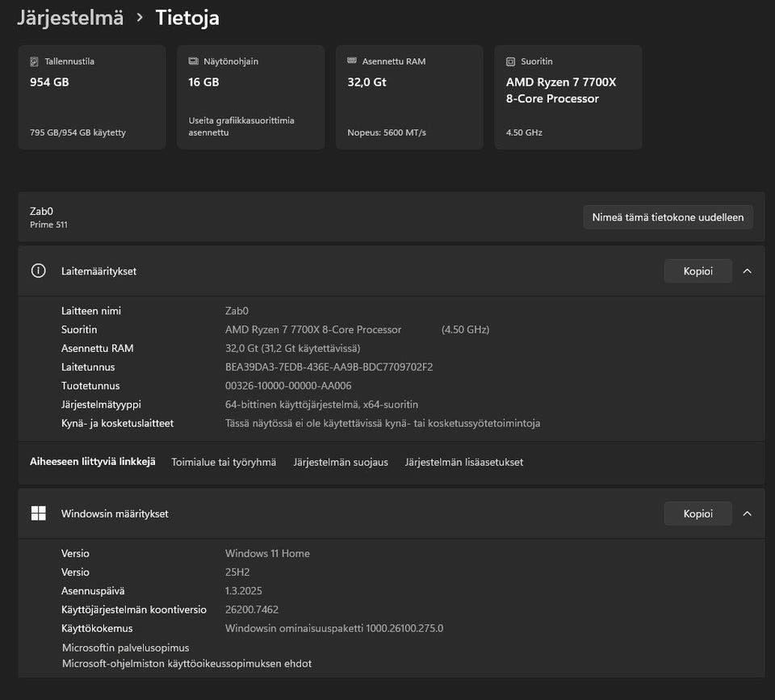This screenshot has width=775, height=700.
Task: Go back to Järjestelmä breadcrumb
Action: (x=70, y=18)
